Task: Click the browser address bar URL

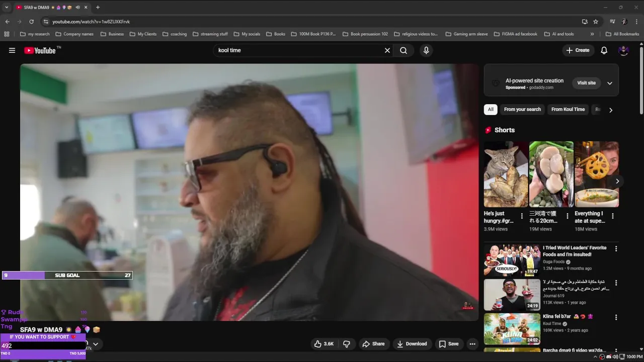Action: coord(91,22)
